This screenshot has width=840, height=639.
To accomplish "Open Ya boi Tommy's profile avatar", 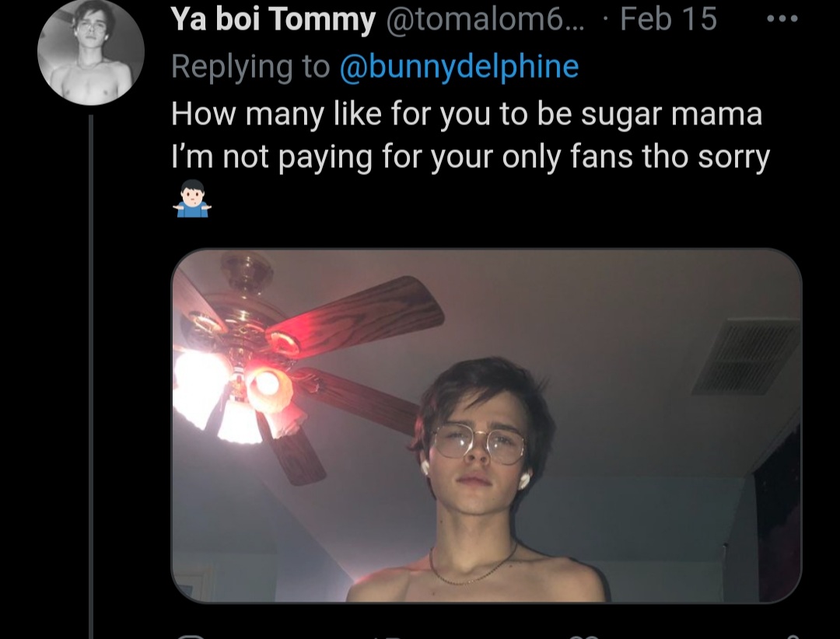I will point(91,52).
